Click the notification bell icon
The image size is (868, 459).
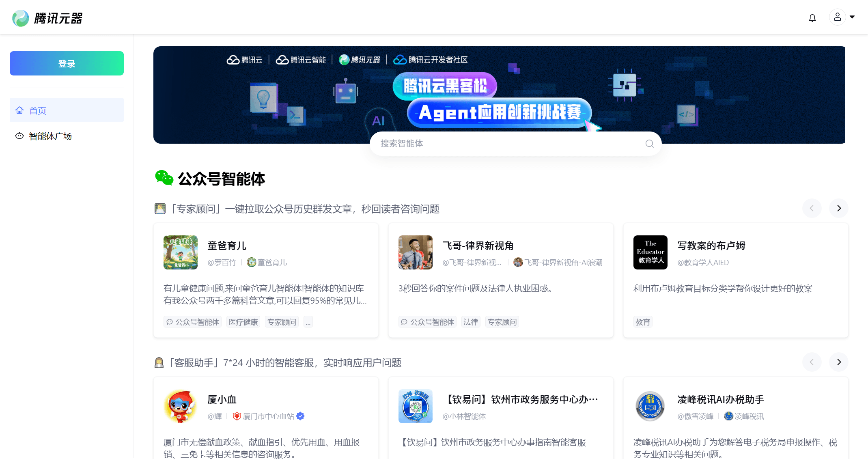tap(812, 18)
